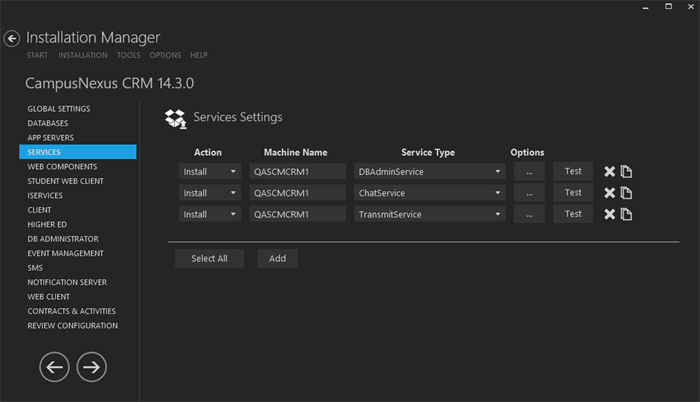Expand the DBAdminService service type dropdown
Image resolution: width=700 pixels, height=402 pixels.
429,172
